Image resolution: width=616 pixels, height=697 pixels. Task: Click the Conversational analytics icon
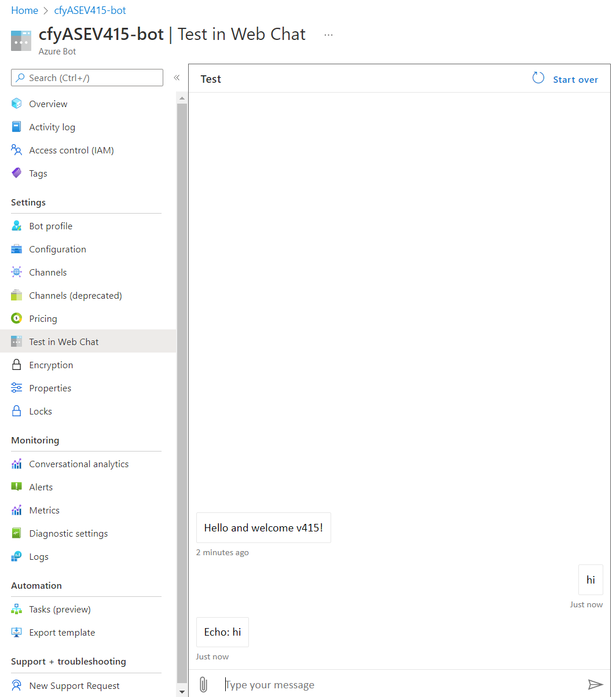[x=17, y=464]
